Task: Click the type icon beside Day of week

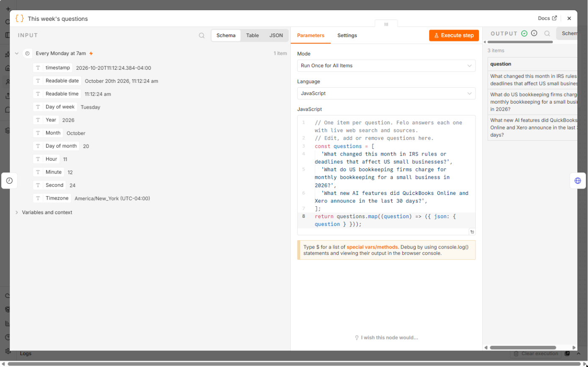Action: click(38, 107)
